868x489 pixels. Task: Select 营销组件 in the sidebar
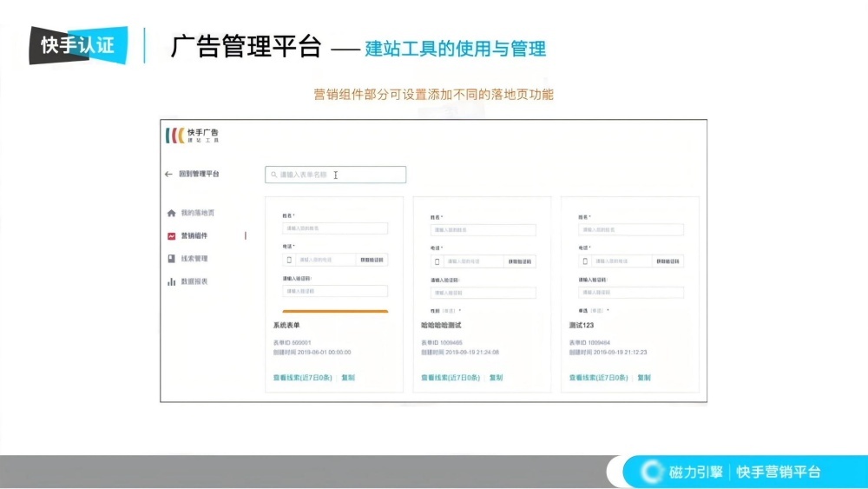(x=194, y=236)
